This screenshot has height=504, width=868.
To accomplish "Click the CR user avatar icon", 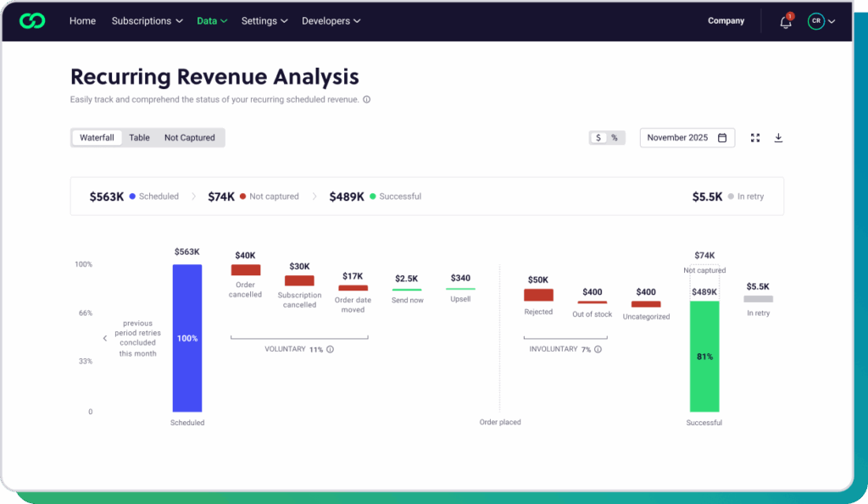I will click(815, 21).
